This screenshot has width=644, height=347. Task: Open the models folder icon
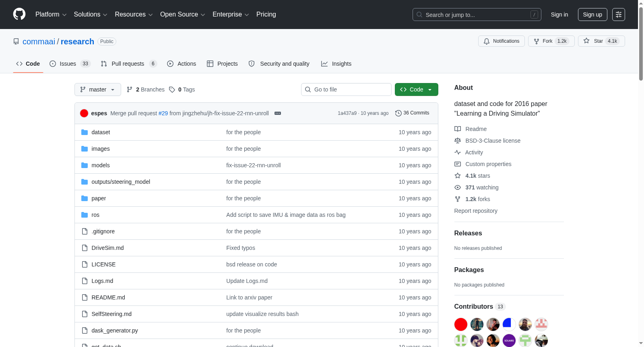click(x=85, y=165)
